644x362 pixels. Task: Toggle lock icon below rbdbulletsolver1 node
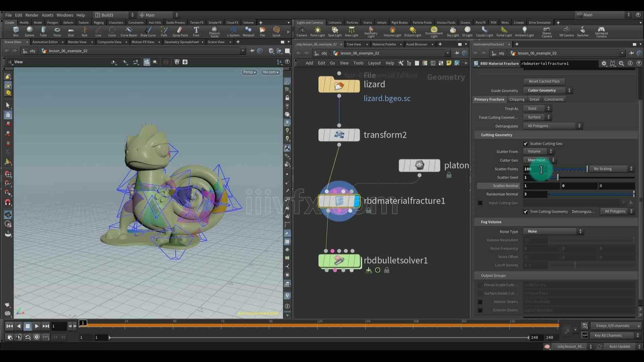387,270
